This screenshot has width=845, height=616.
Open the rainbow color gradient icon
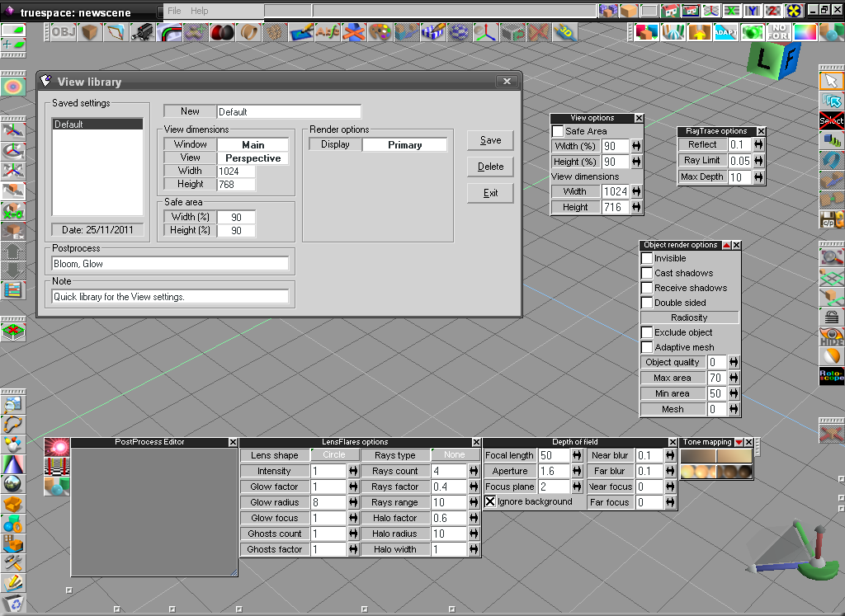805,32
